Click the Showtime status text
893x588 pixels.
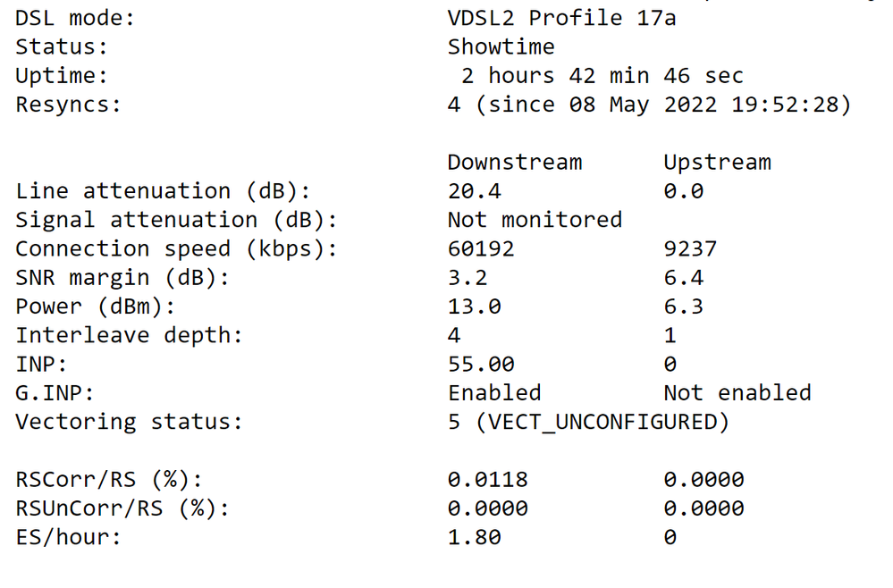501,46
